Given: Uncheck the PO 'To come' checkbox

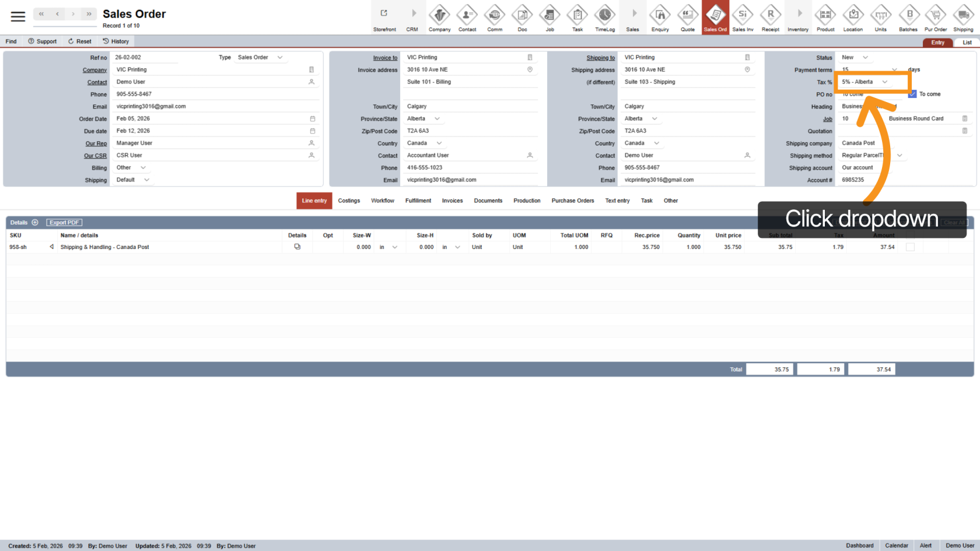Looking at the screenshot, I should click(x=913, y=94).
